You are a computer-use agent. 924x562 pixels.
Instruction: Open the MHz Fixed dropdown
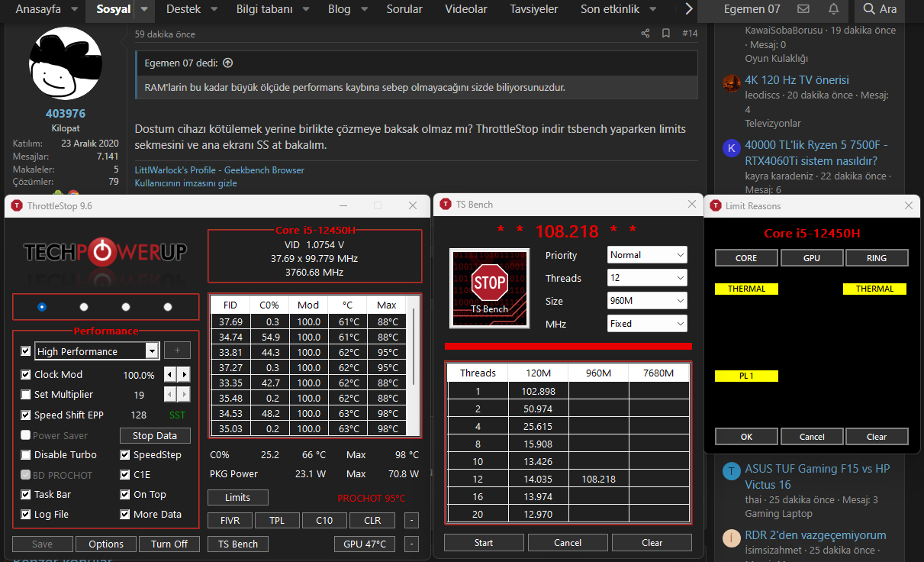[x=647, y=324]
